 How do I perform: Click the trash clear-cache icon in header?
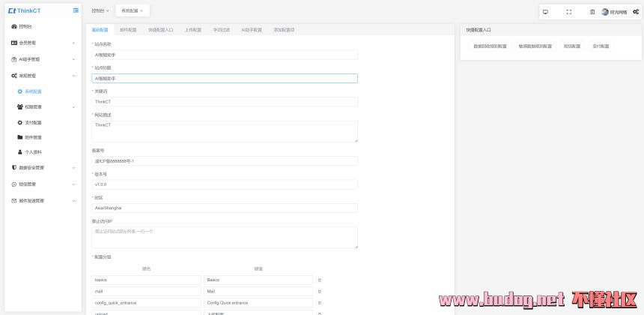(592, 12)
